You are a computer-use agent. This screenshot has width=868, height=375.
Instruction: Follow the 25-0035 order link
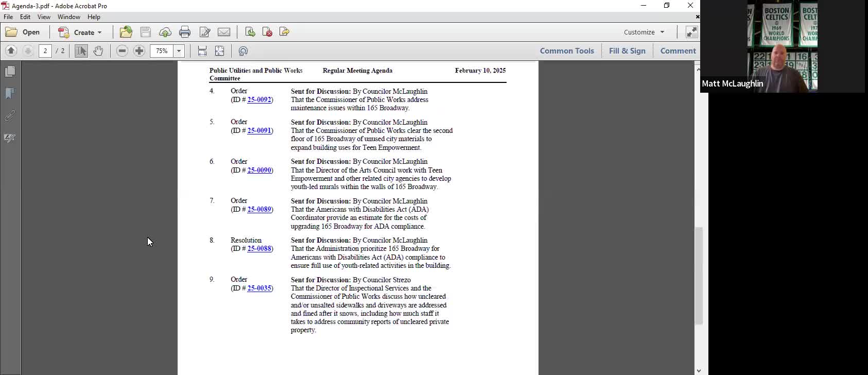pos(259,288)
